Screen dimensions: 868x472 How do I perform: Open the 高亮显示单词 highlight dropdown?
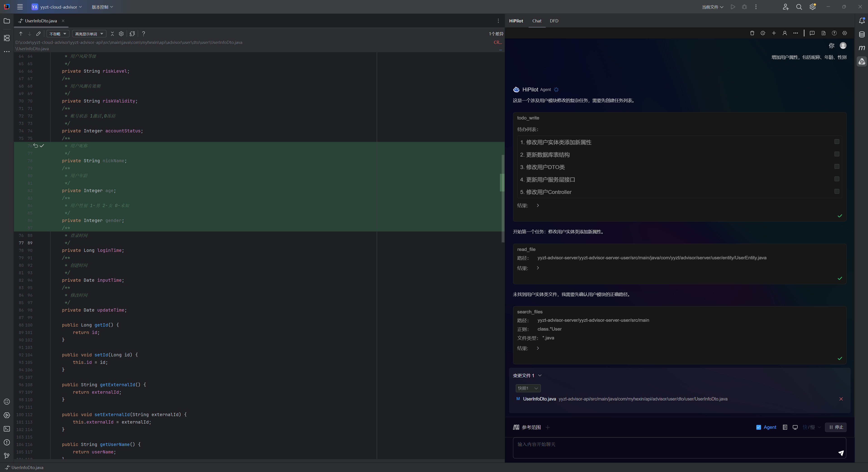89,34
